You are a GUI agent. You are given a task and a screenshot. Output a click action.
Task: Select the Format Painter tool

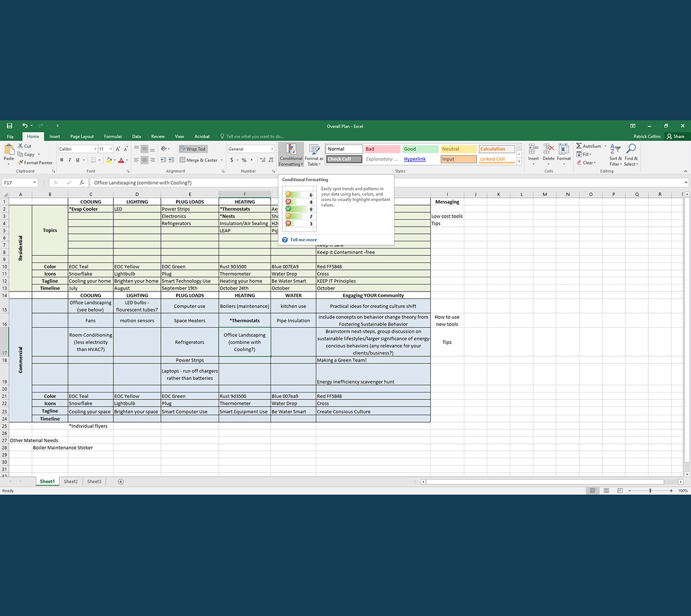(x=35, y=163)
